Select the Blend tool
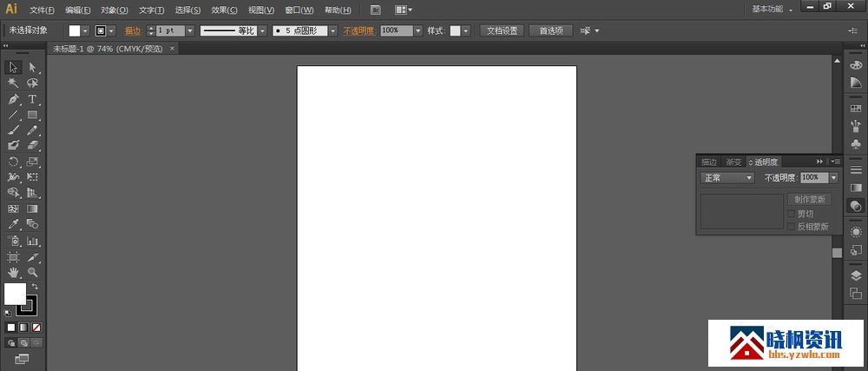 point(32,224)
